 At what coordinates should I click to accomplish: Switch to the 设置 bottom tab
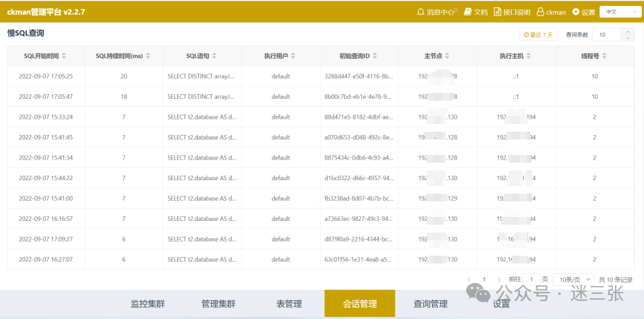pyautogui.click(x=501, y=304)
